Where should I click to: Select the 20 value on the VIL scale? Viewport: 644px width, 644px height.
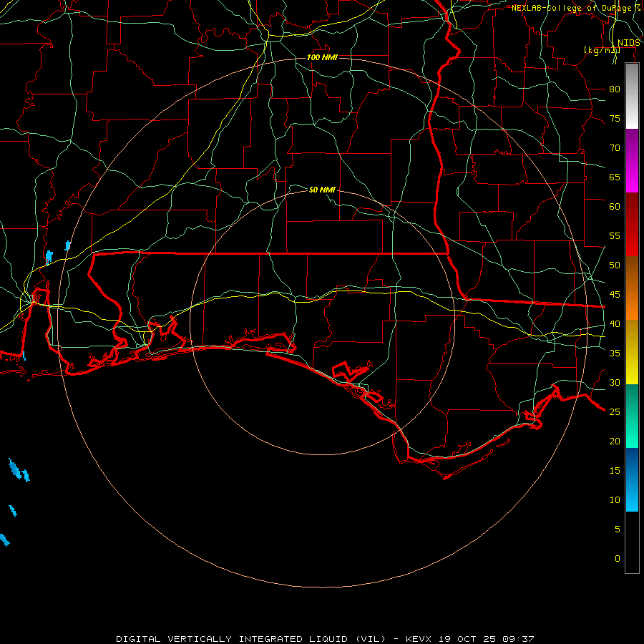(615, 441)
